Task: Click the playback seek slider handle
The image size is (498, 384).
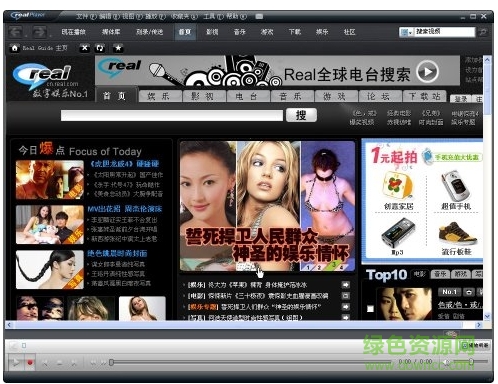Action: pos(111,362)
